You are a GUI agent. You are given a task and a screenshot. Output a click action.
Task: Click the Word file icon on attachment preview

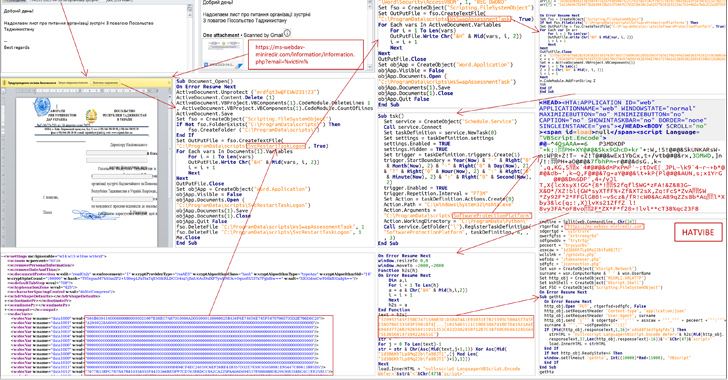pyautogui.click(x=207, y=66)
